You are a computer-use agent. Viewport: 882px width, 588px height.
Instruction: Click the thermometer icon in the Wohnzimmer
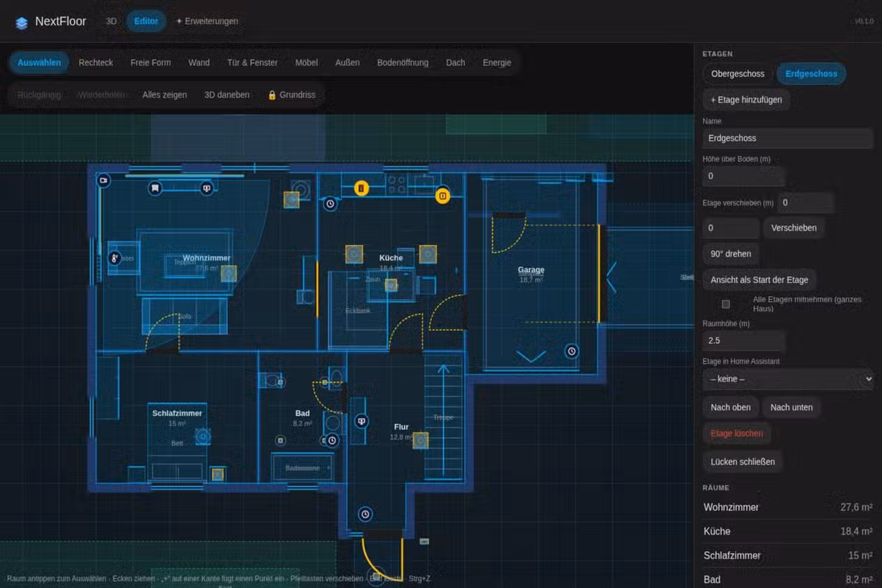pos(116,258)
